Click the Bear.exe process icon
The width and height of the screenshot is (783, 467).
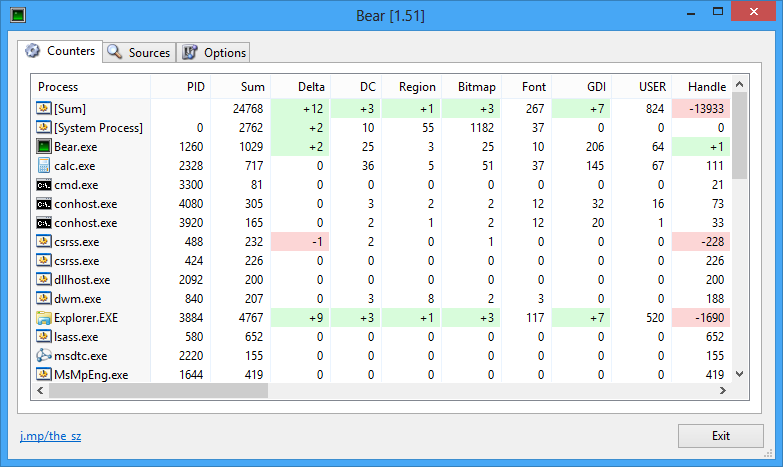[x=43, y=146]
